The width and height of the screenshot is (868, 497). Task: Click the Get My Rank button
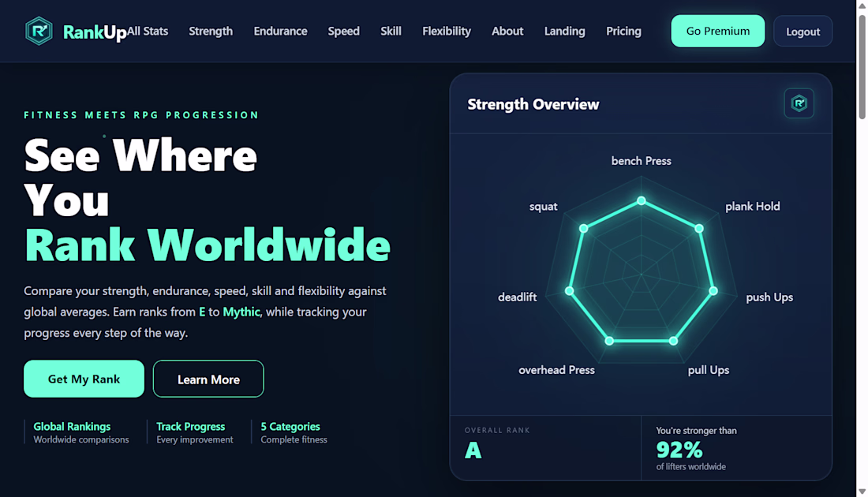point(84,379)
